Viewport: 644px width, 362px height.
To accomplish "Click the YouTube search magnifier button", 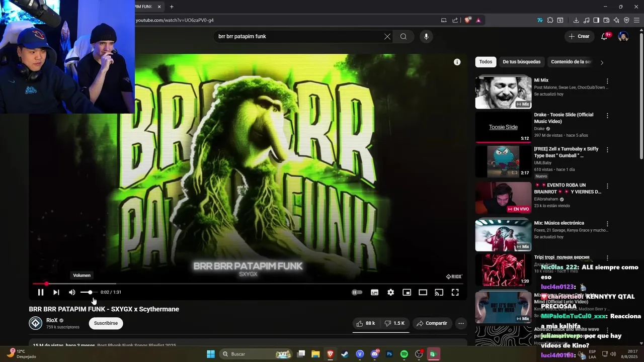I will tap(404, 36).
